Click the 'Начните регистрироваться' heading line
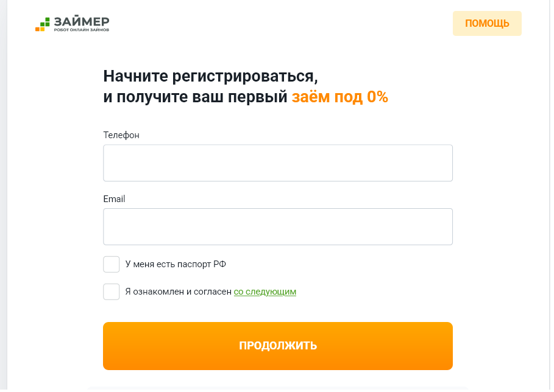 (x=210, y=77)
